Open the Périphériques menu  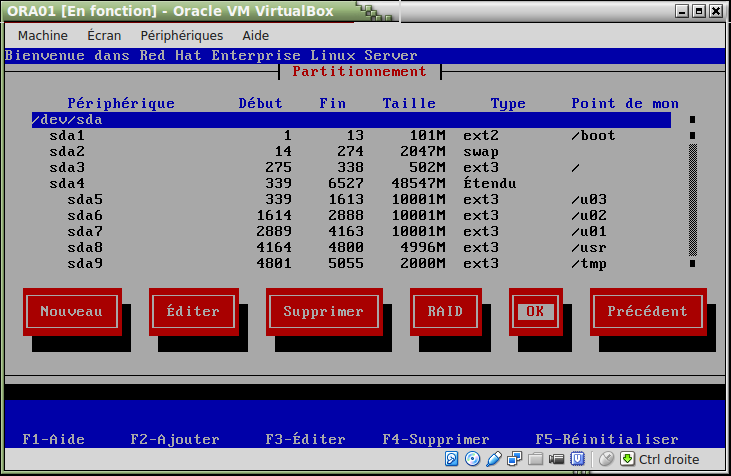point(182,35)
